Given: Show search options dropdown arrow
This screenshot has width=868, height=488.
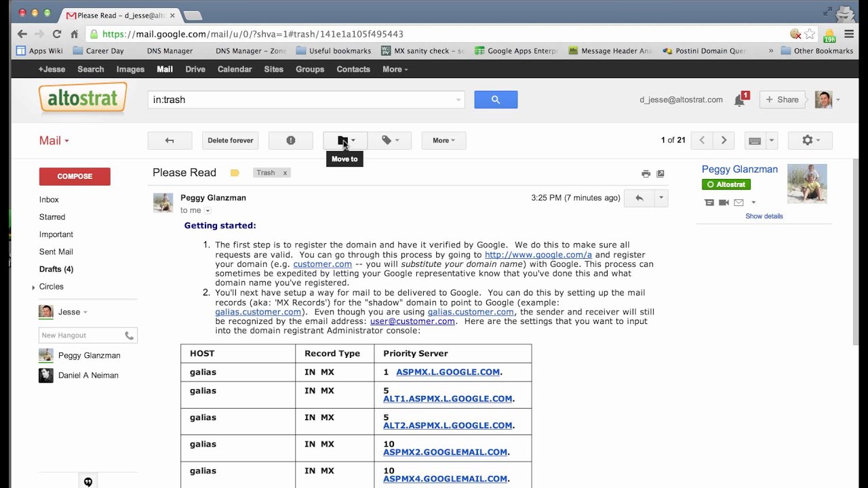Looking at the screenshot, I should click(x=458, y=100).
